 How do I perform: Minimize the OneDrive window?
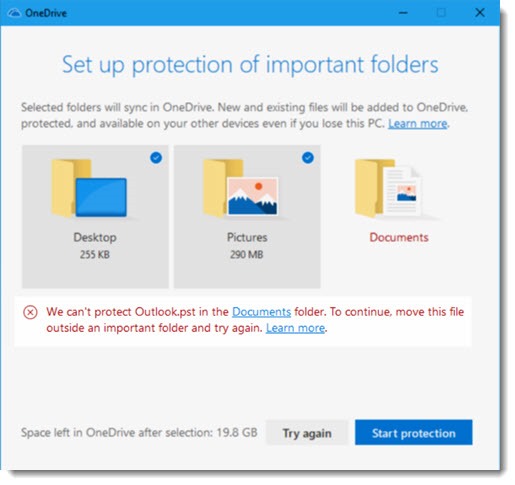403,13
